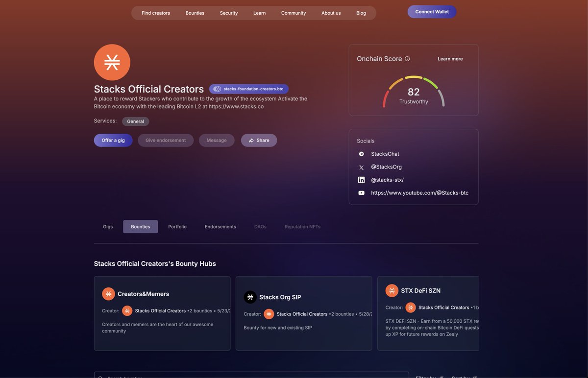This screenshot has width=588, height=378.
Task: Click creator avatar in Creators&Memers card
Action: pos(127,311)
